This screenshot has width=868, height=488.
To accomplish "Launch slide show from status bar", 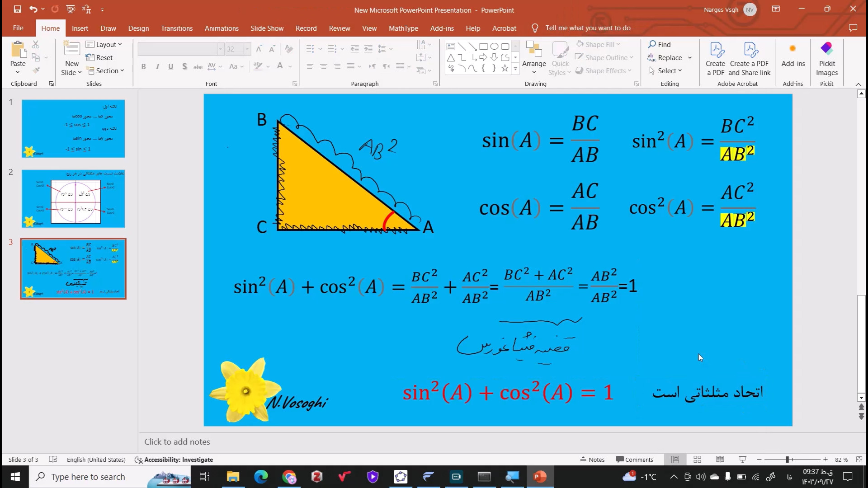I will coord(742,460).
